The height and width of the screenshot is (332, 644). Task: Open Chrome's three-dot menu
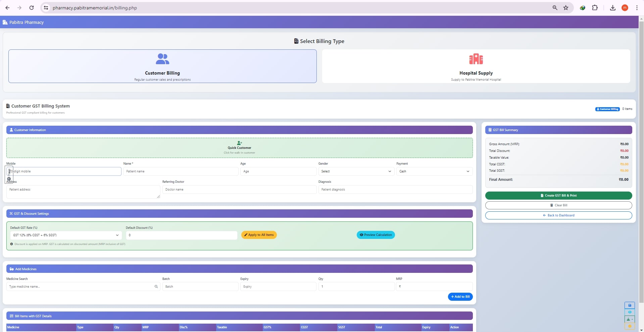click(637, 7)
